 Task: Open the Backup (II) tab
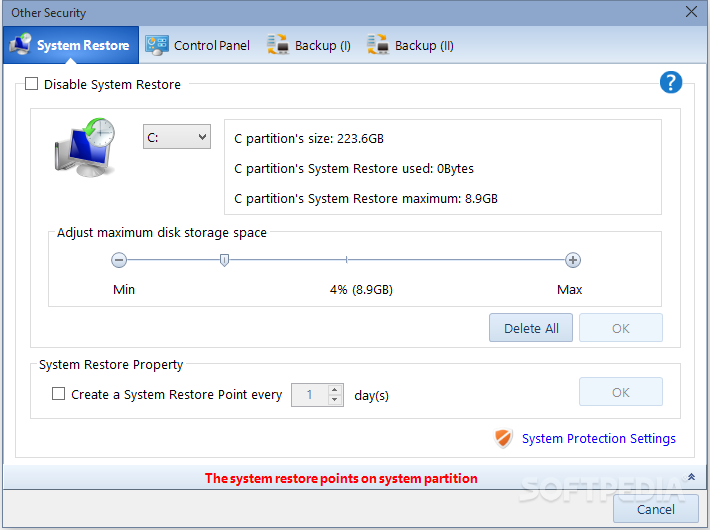410,45
